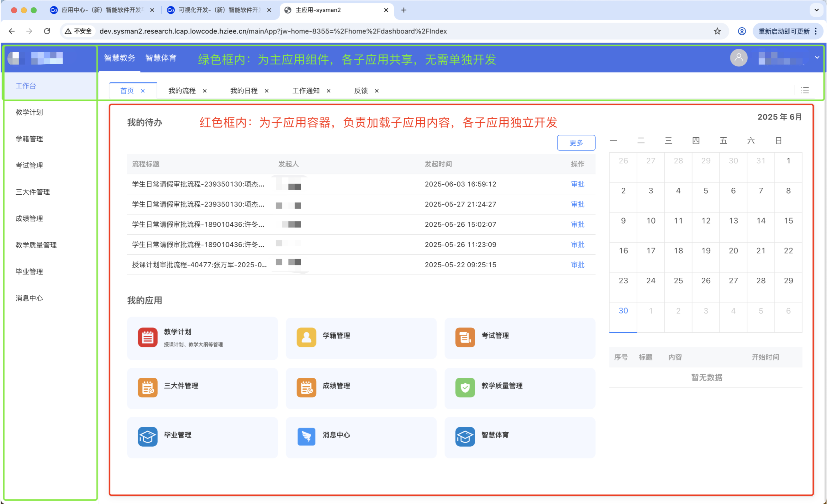Open the 智慧体育 graduation cap icon

coord(465,436)
